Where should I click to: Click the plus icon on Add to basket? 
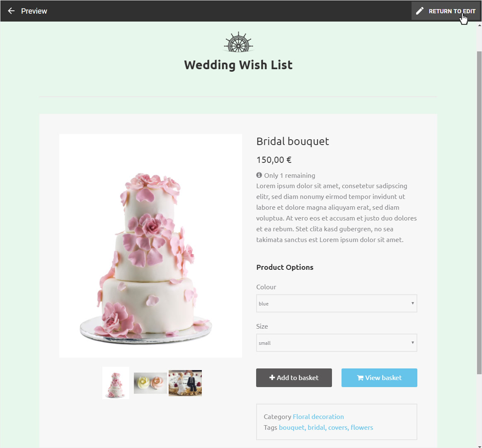(272, 377)
